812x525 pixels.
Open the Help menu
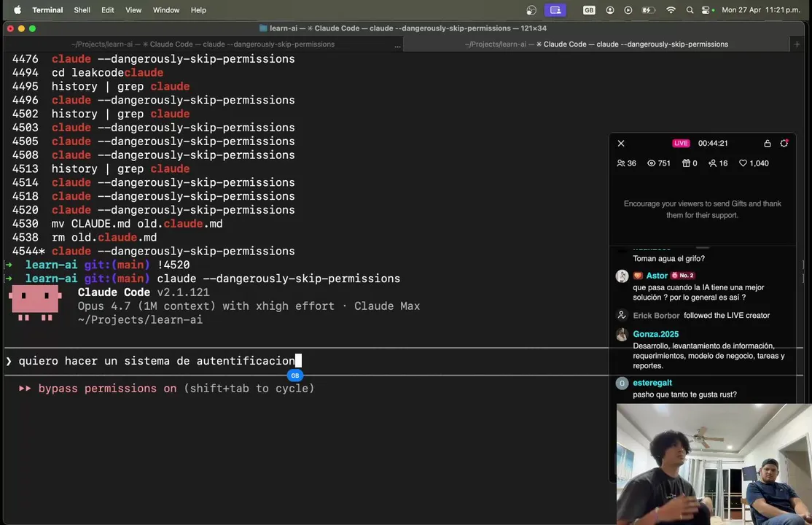pos(198,10)
